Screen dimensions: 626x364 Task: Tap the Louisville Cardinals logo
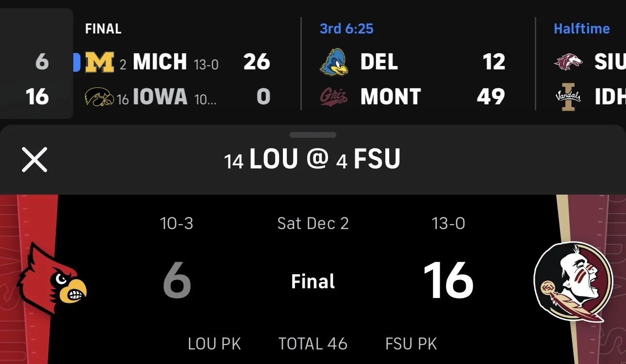(52, 280)
